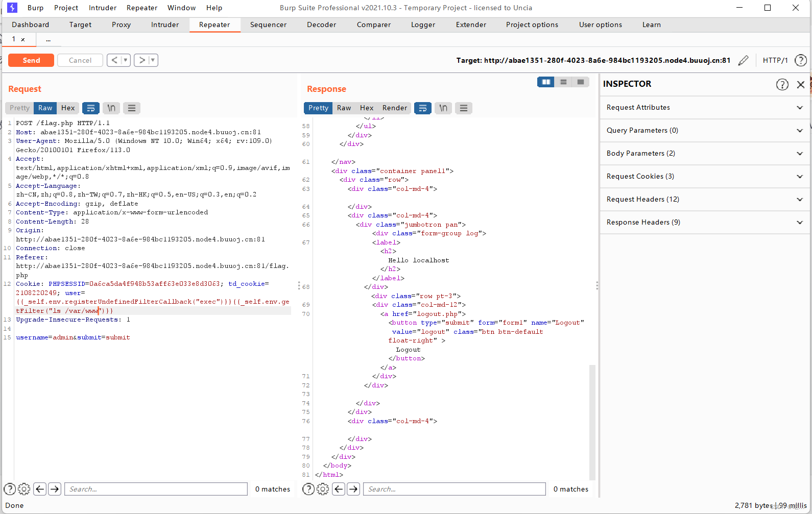Toggle non-printable characters in Request pane
Viewport: 812px width, 514px height.
111,108
